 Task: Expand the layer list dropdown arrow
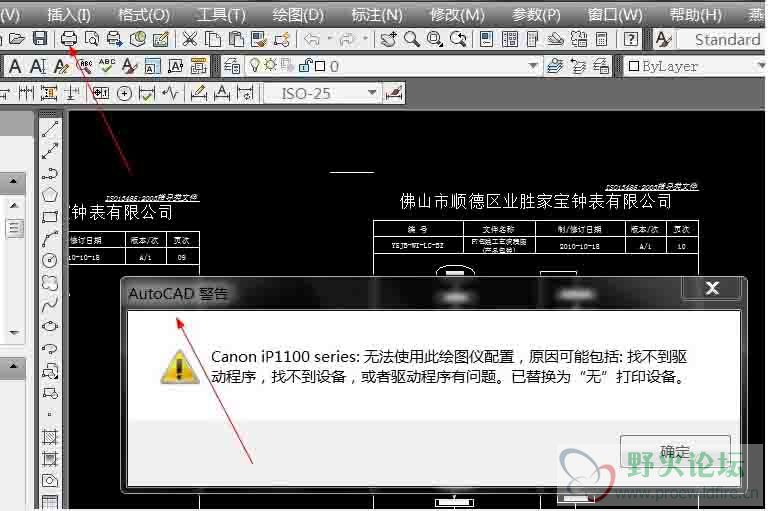pos(533,66)
